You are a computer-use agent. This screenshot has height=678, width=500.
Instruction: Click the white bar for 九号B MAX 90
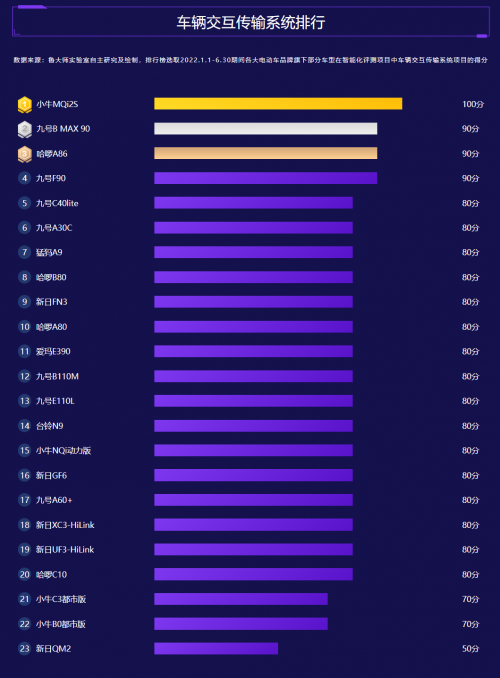pyautogui.click(x=266, y=128)
